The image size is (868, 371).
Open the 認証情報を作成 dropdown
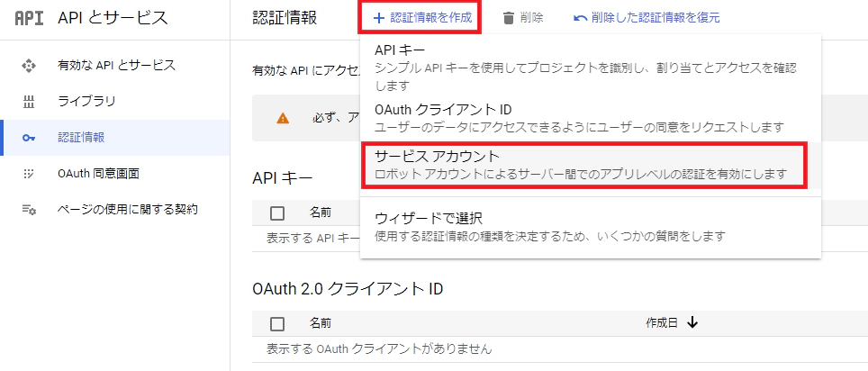click(422, 18)
